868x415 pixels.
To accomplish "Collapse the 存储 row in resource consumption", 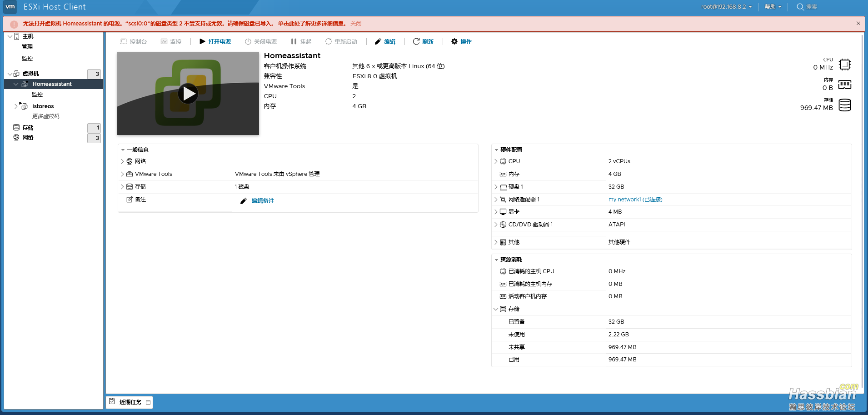I will [496, 309].
